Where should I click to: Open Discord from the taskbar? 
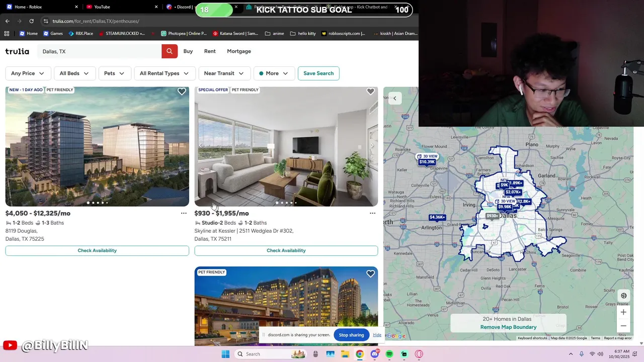pos(375,354)
